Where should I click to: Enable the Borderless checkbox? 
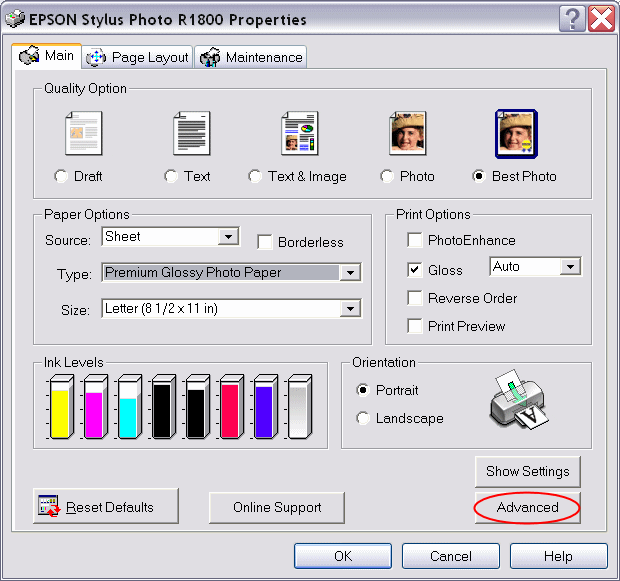coord(265,242)
